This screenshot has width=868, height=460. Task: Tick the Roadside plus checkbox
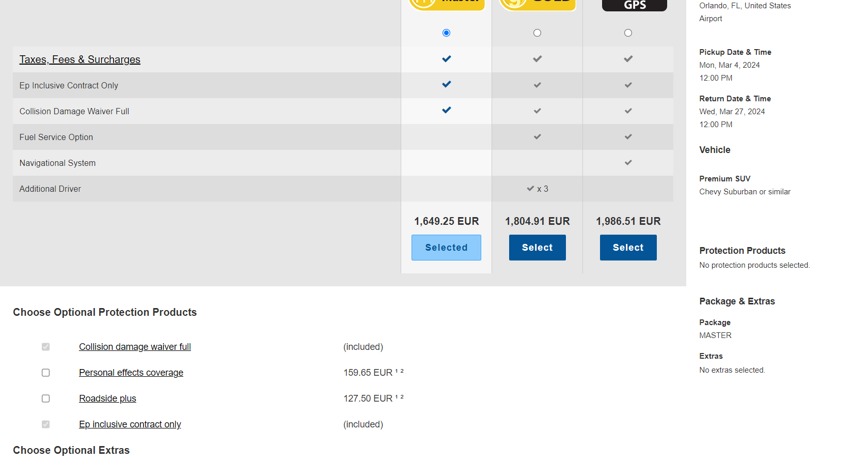point(46,398)
